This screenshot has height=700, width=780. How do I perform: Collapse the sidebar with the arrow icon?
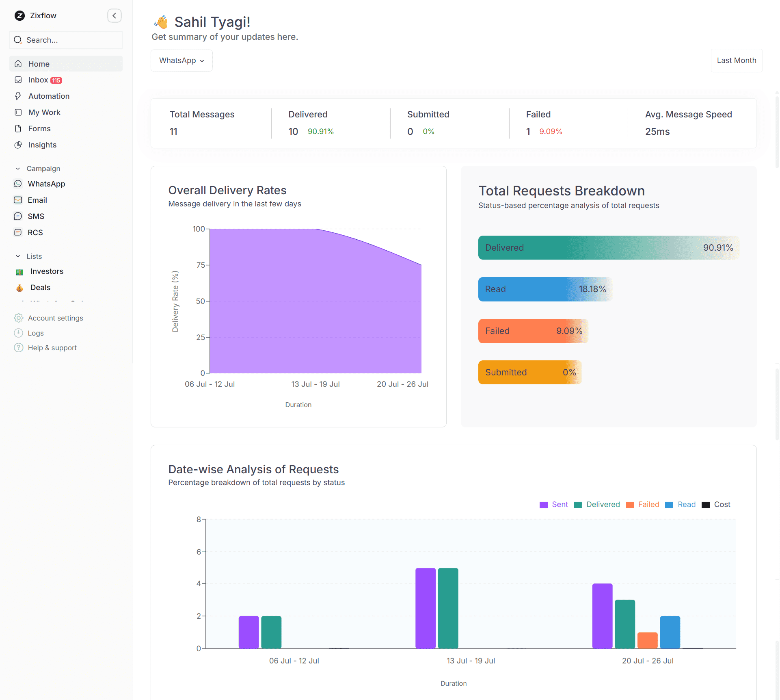click(115, 15)
